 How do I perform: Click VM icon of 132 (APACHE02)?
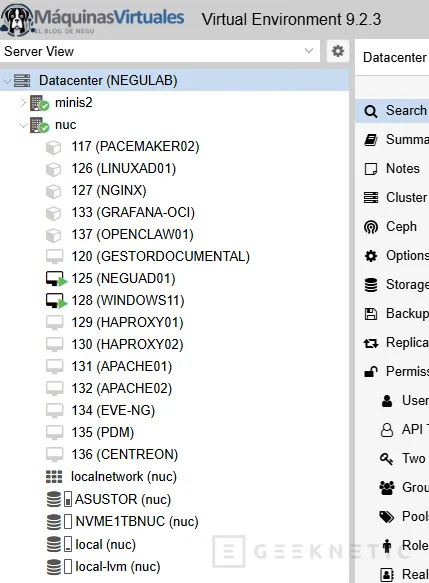tap(54, 389)
